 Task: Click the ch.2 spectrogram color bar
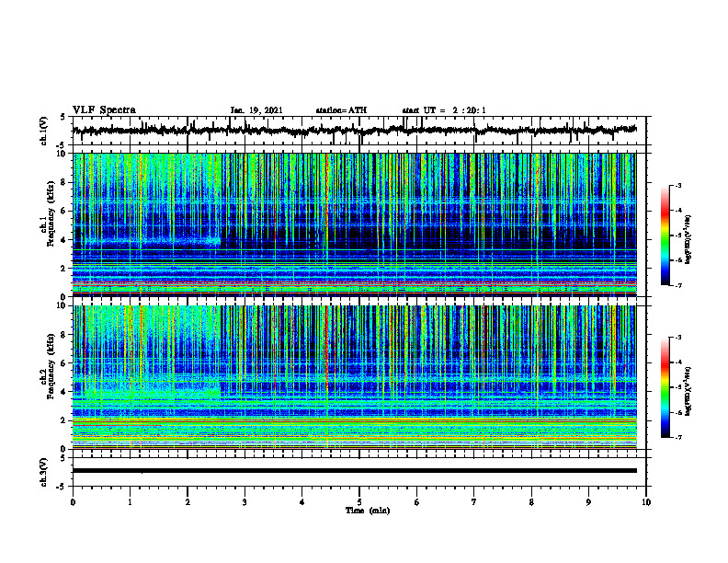click(x=665, y=387)
